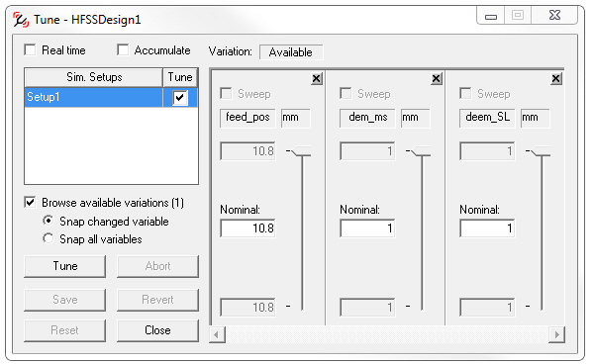Click the feed_pos slider handle

[x=302, y=151]
